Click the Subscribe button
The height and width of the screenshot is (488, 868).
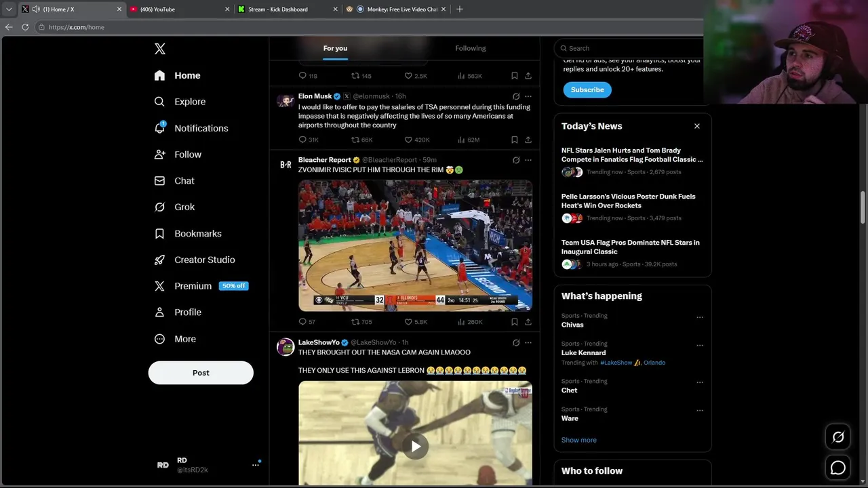click(x=587, y=89)
